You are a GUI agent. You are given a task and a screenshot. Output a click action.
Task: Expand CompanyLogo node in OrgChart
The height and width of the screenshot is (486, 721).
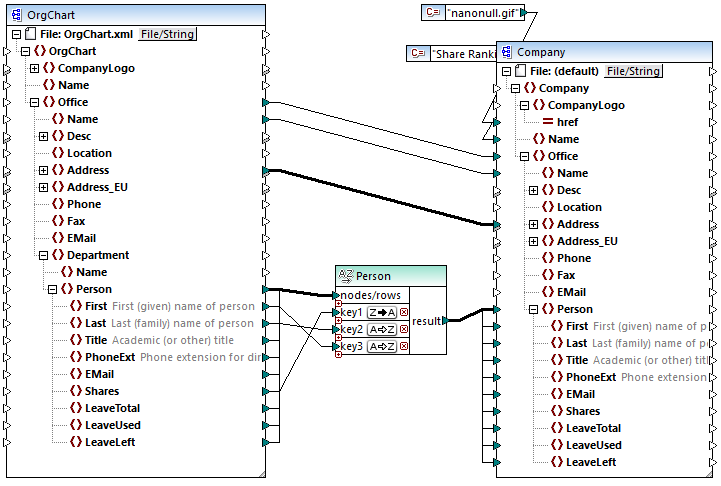(x=35, y=68)
